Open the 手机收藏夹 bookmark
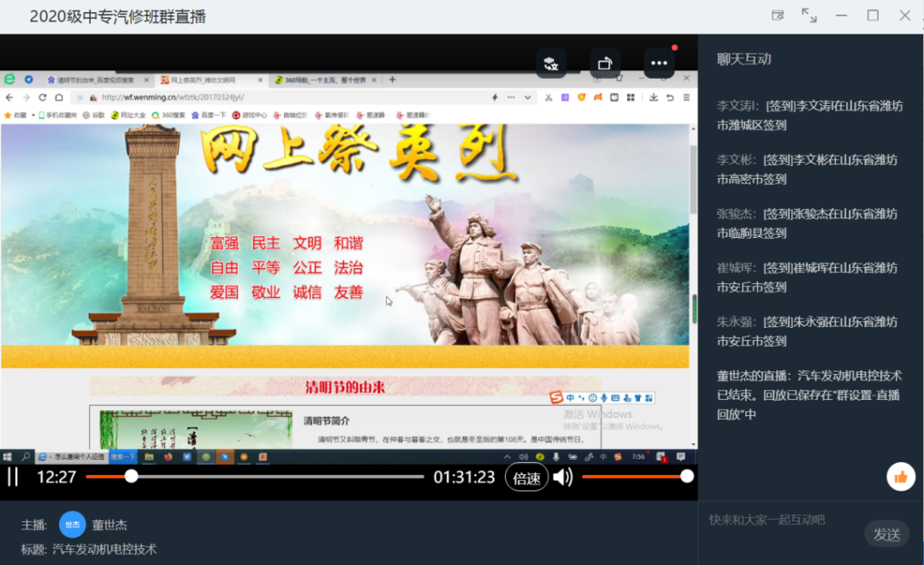 58,115
